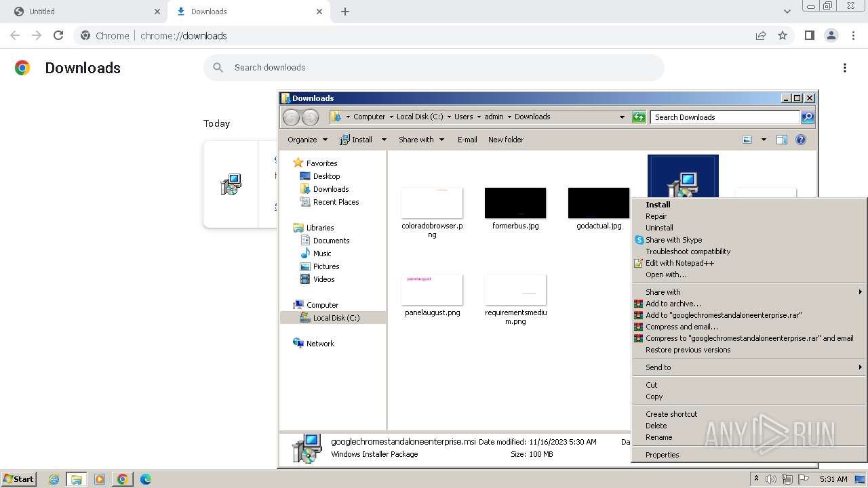Click Explorer back navigation button
This screenshot has width=868, height=488.
(x=291, y=117)
